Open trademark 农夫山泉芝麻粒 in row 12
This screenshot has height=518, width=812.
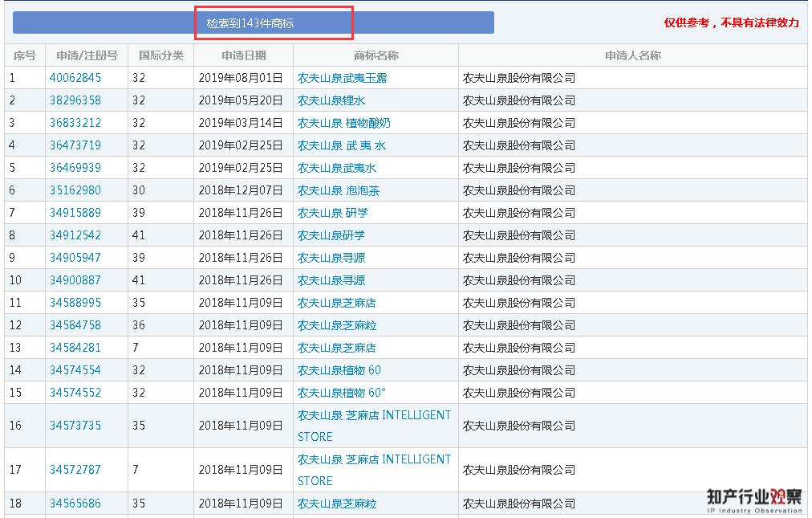coord(337,325)
